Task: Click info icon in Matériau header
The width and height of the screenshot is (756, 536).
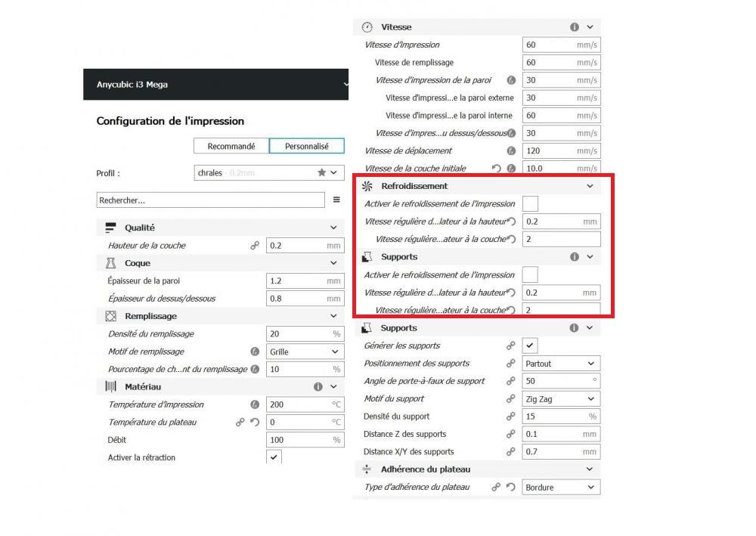Action: click(x=318, y=386)
